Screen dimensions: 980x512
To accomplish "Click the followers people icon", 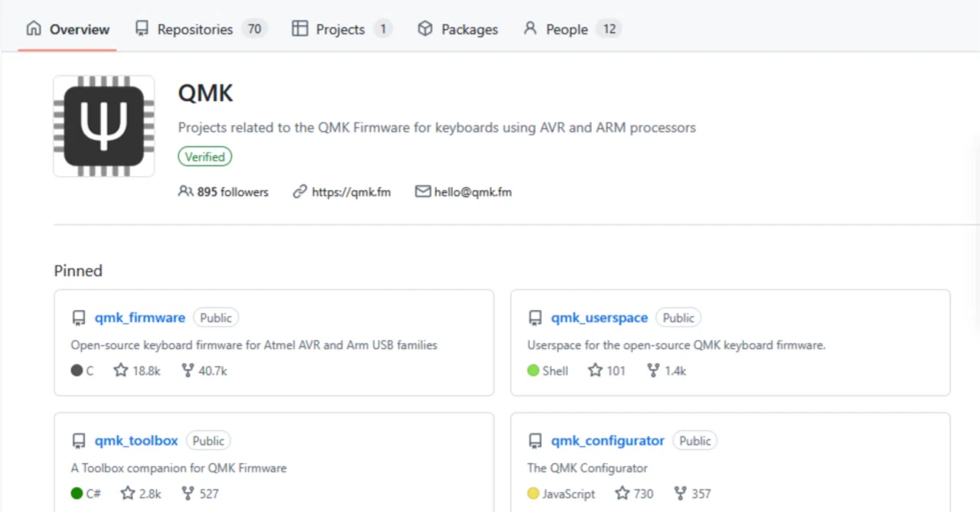I will [x=185, y=191].
